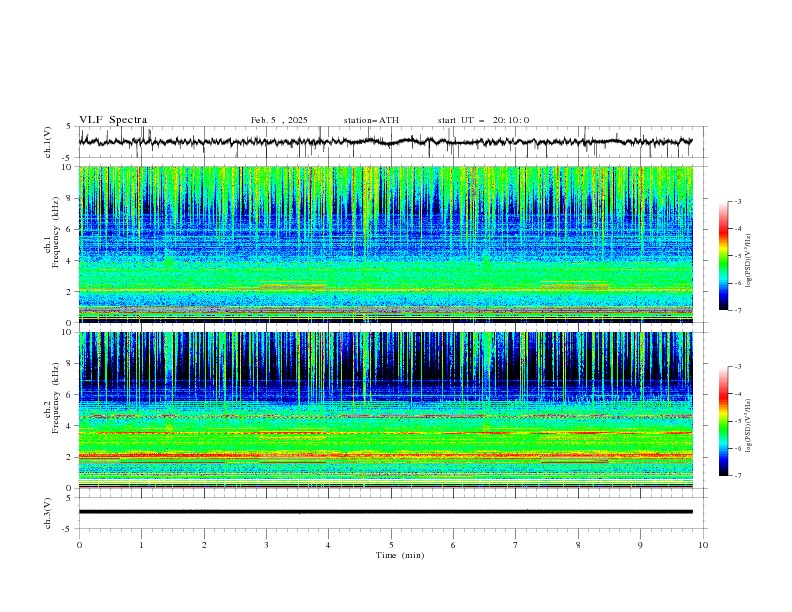Image resolution: width=792 pixels, height=612 pixels.
Task: Click the lower PSD color bar
Action: coord(723,421)
